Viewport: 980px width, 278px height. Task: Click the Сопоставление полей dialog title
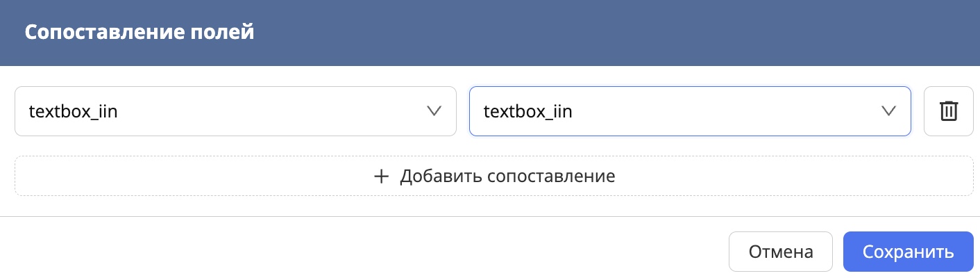pyautogui.click(x=140, y=33)
